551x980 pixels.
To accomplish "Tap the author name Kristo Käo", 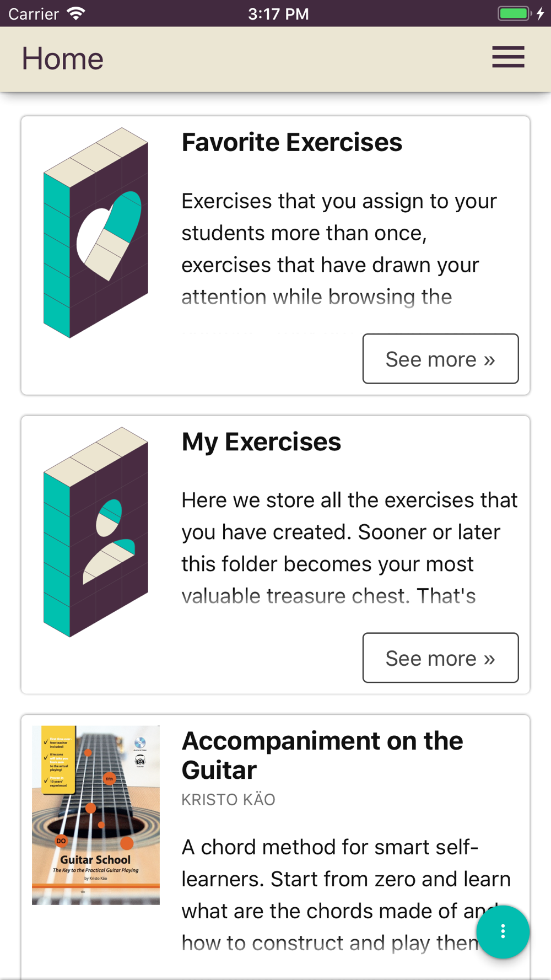I will tap(228, 799).
